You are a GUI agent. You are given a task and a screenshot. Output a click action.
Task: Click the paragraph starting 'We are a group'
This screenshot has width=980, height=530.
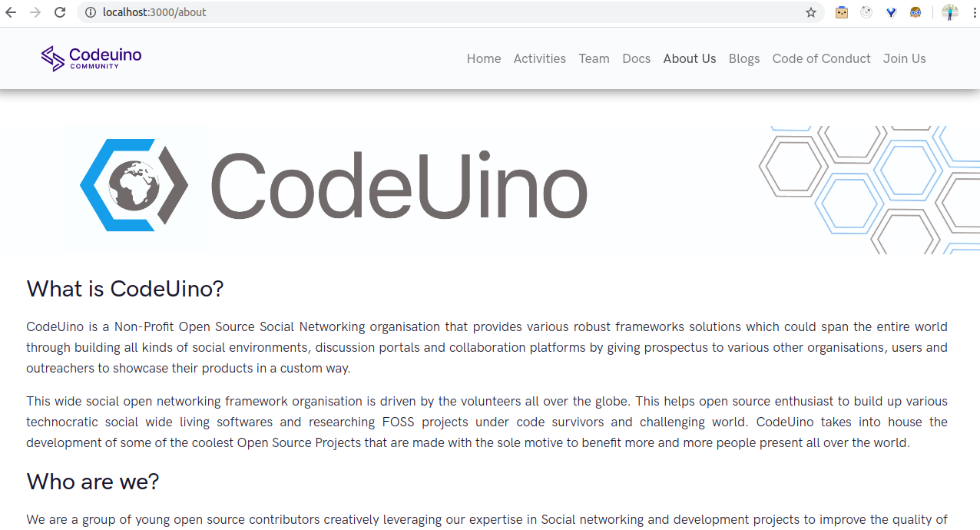[487, 520]
